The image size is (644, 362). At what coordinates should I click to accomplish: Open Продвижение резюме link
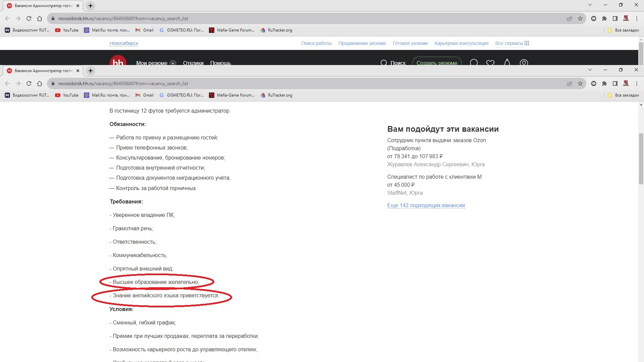coord(362,43)
